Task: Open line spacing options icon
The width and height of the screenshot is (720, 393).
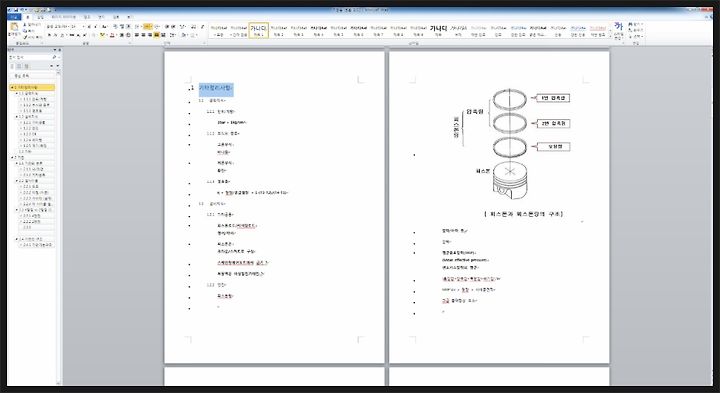Action: [x=172, y=35]
